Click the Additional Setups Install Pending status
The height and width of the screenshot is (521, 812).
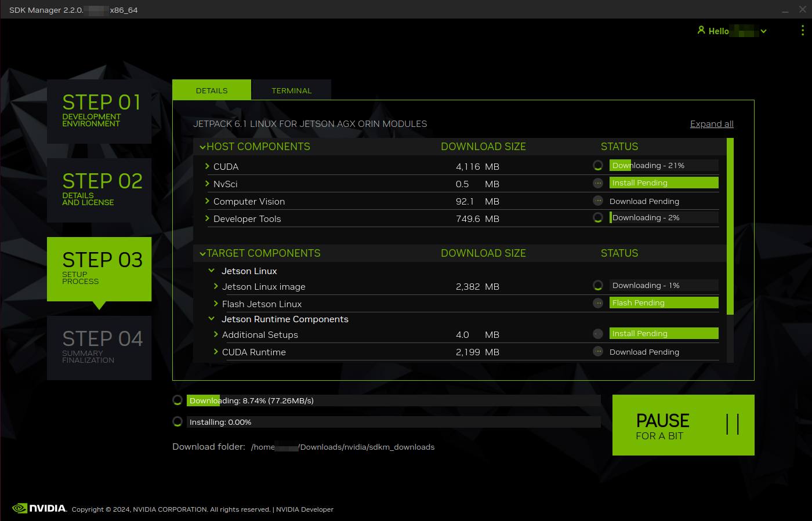[x=664, y=333]
